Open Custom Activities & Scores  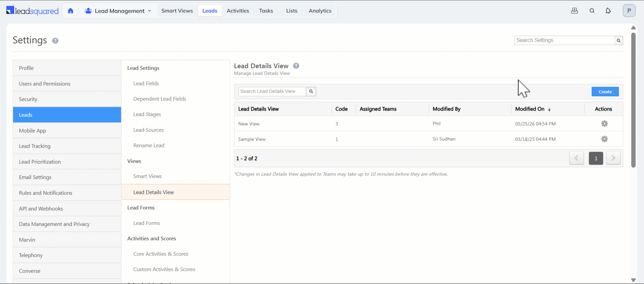[x=164, y=269]
